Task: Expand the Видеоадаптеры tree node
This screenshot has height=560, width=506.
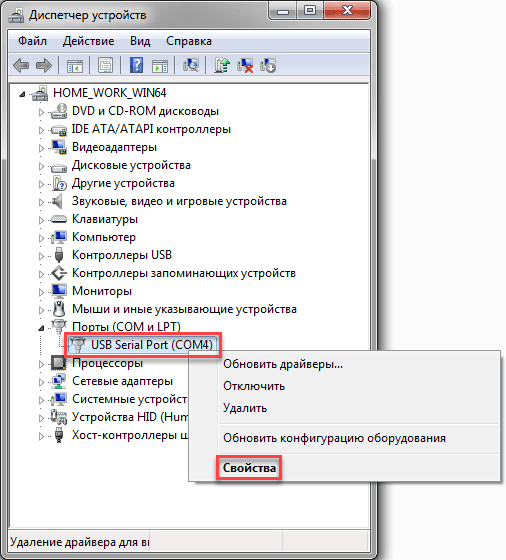Action: [41, 148]
